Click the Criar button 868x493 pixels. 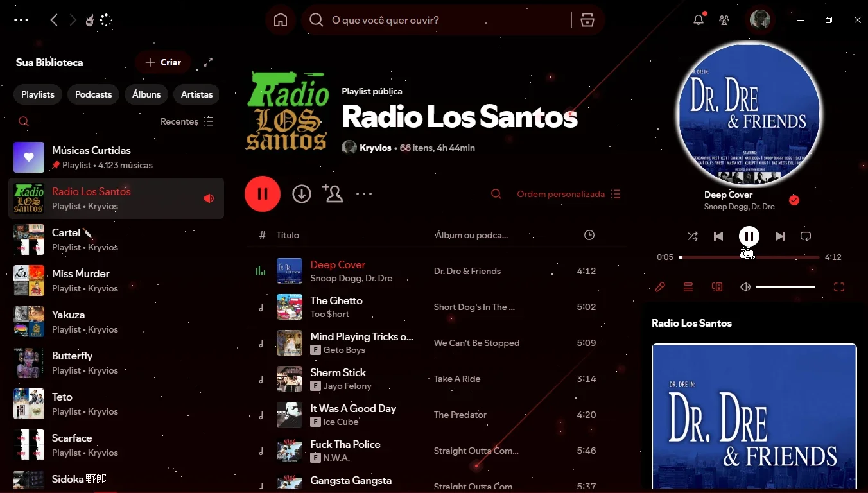point(163,62)
